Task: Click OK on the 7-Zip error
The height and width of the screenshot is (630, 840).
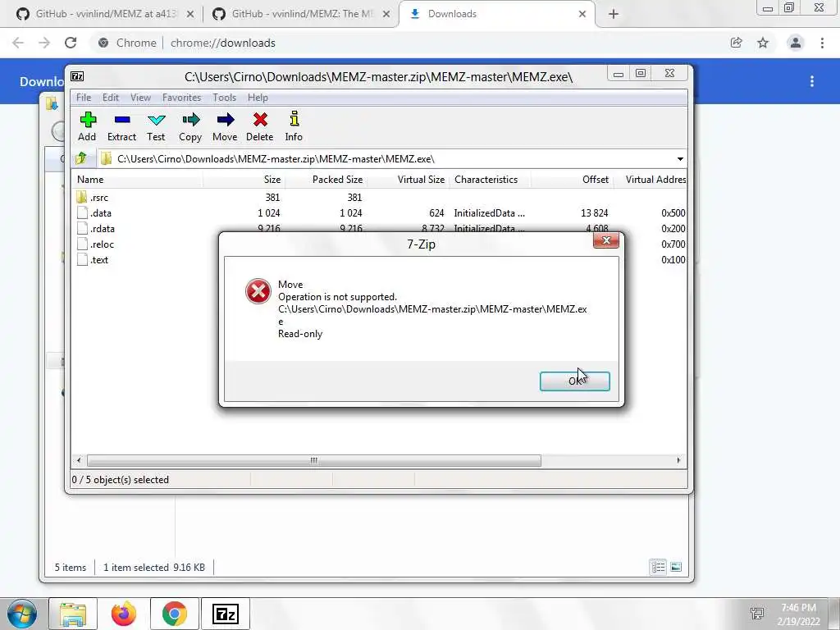Action: (575, 381)
